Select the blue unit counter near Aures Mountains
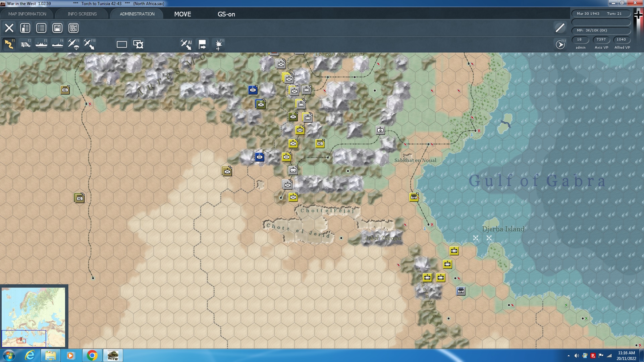The height and width of the screenshot is (362, 644). click(253, 90)
